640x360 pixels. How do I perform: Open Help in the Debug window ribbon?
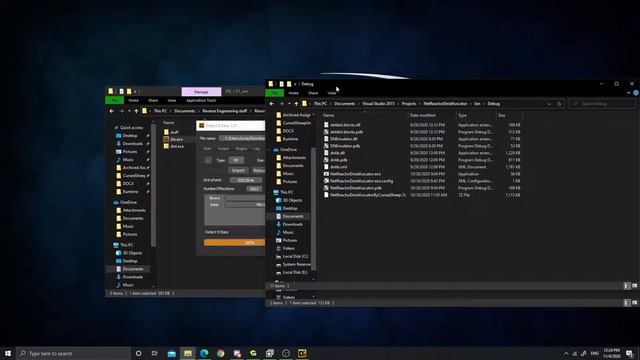(636, 93)
